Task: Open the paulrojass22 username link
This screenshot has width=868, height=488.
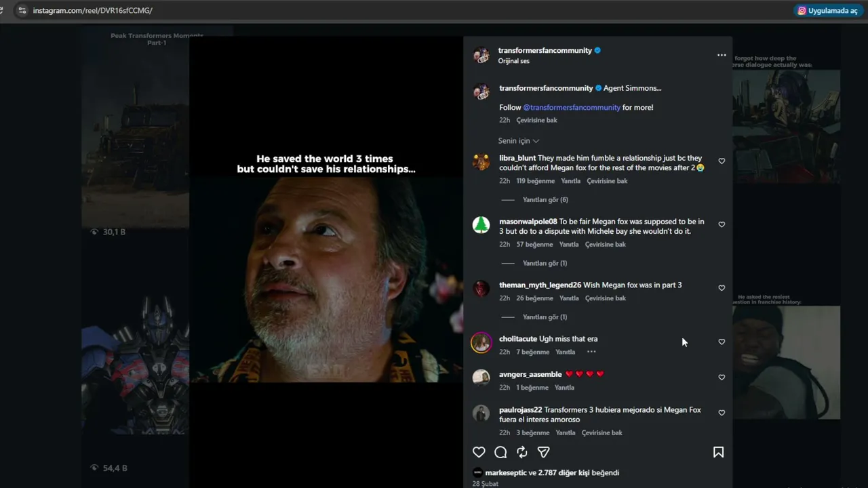Action: point(521,410)
